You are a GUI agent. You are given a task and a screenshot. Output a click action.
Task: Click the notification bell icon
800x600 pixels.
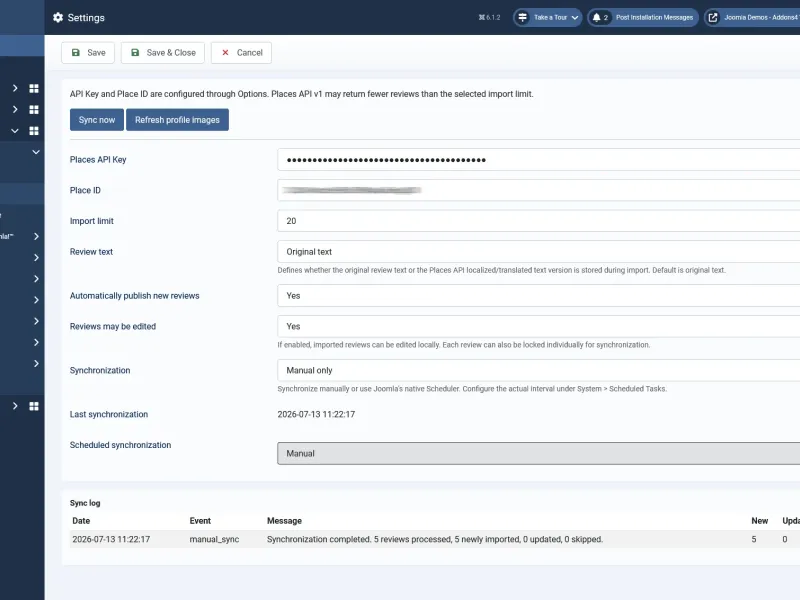click(596, 17)
